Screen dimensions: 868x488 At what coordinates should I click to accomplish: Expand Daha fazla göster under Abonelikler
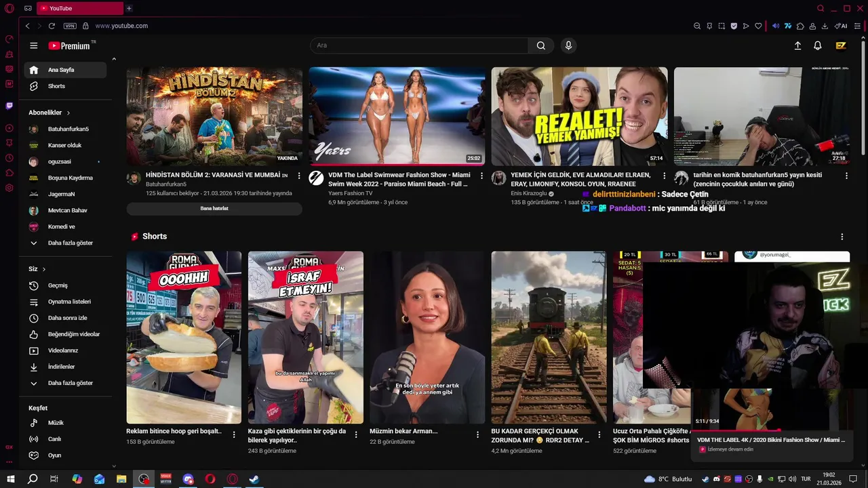pyautogui.click(x=65, y=243)
